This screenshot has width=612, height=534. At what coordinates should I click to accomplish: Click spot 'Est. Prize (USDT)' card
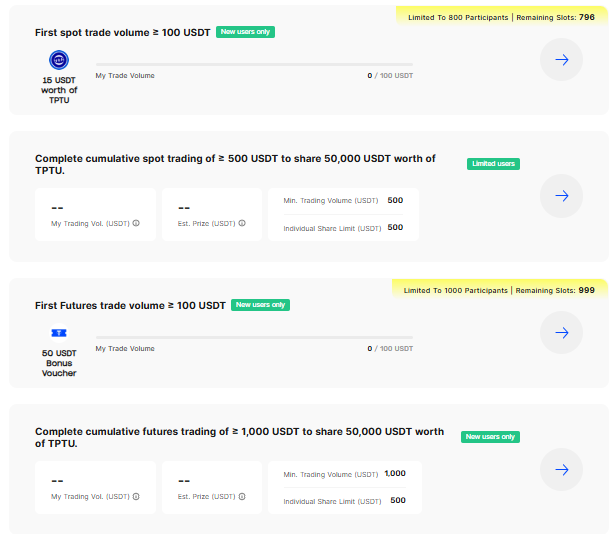(212, 214)
